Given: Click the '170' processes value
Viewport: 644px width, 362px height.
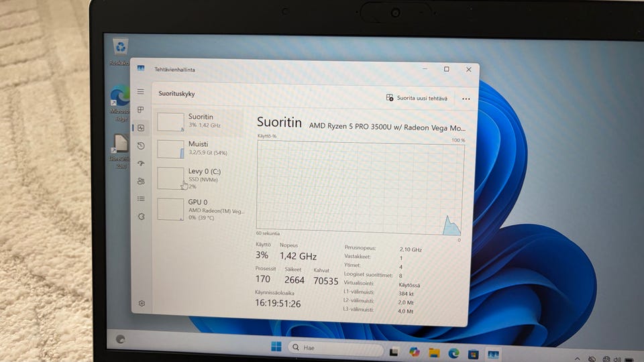Looking at the screenshot, I should pyautogui.click(x=263, y=279).
